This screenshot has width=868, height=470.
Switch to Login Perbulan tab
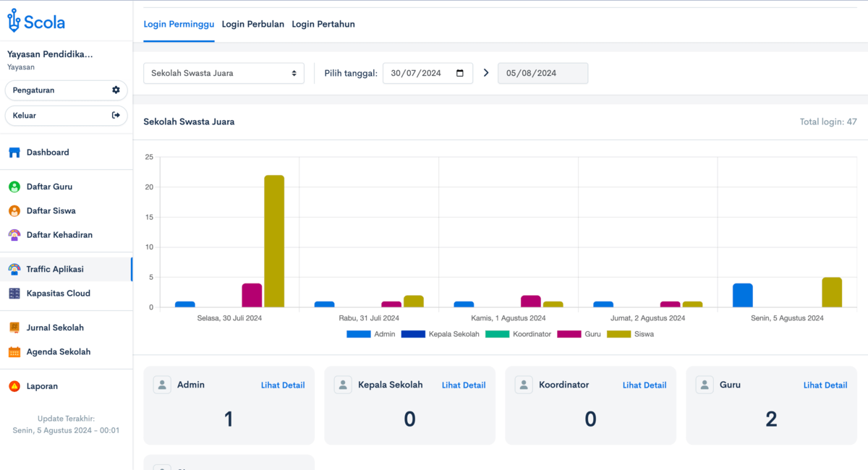click(x=252, y=24)
